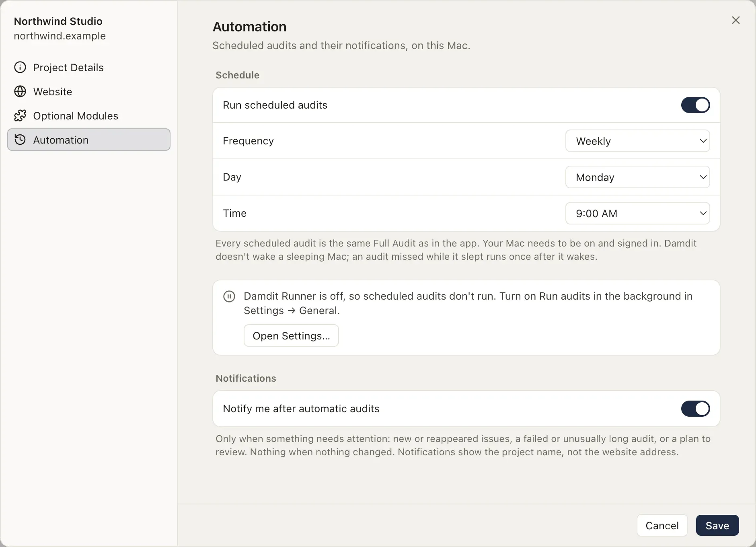Disable Run scheduled audits switch
Image resolution: width=756 pixels, height=547 pixels.
(x=695, y=105)
